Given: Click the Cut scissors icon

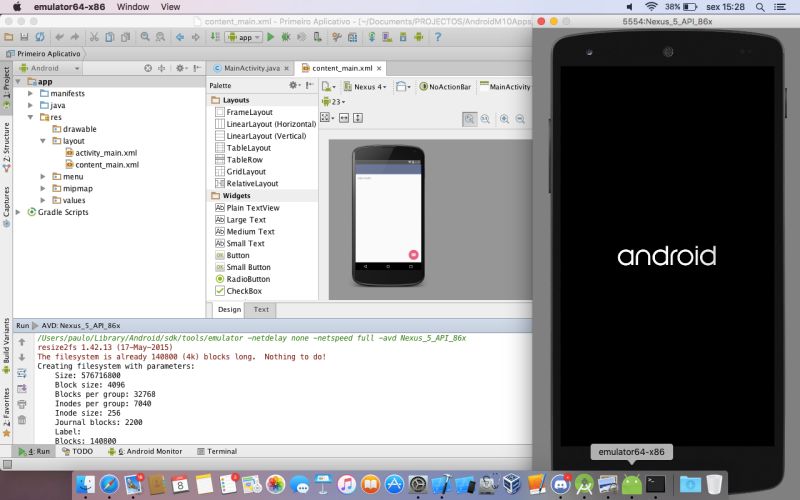Looking at the screenshot, I should (94, 37).
